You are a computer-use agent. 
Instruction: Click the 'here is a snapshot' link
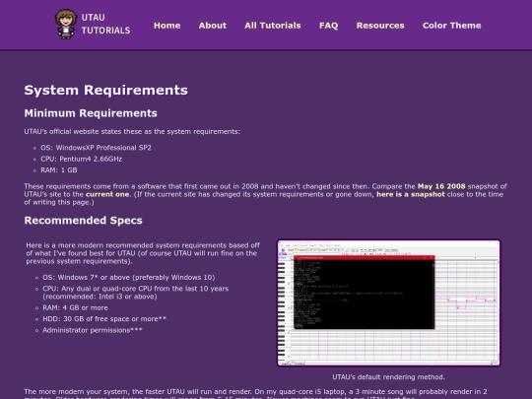pos(411,194)
